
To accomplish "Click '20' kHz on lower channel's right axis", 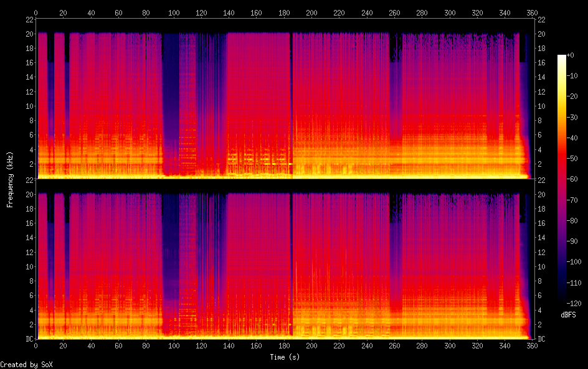I will (541, 194).
